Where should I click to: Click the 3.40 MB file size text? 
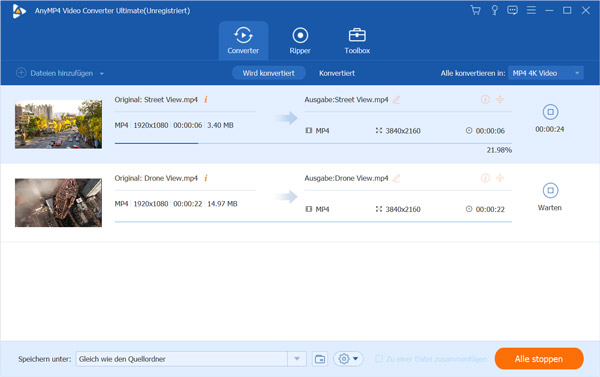tap(220, 125)
